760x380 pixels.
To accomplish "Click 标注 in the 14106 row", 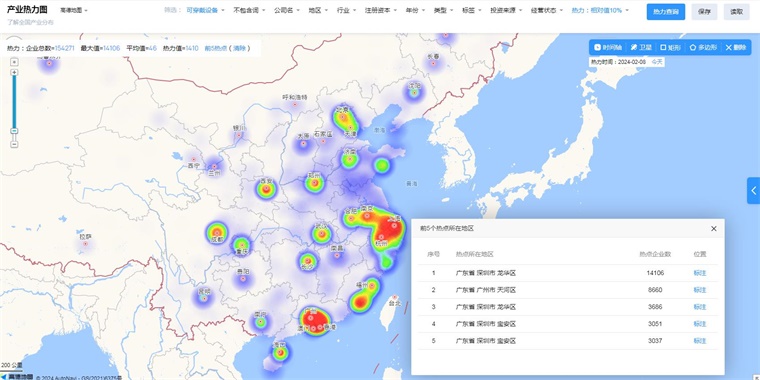I will coord(700,273).
